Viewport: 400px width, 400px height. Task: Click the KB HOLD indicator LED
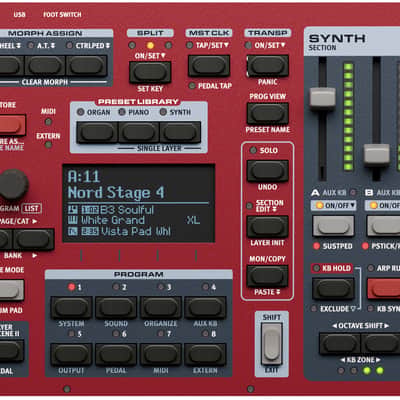316,268
